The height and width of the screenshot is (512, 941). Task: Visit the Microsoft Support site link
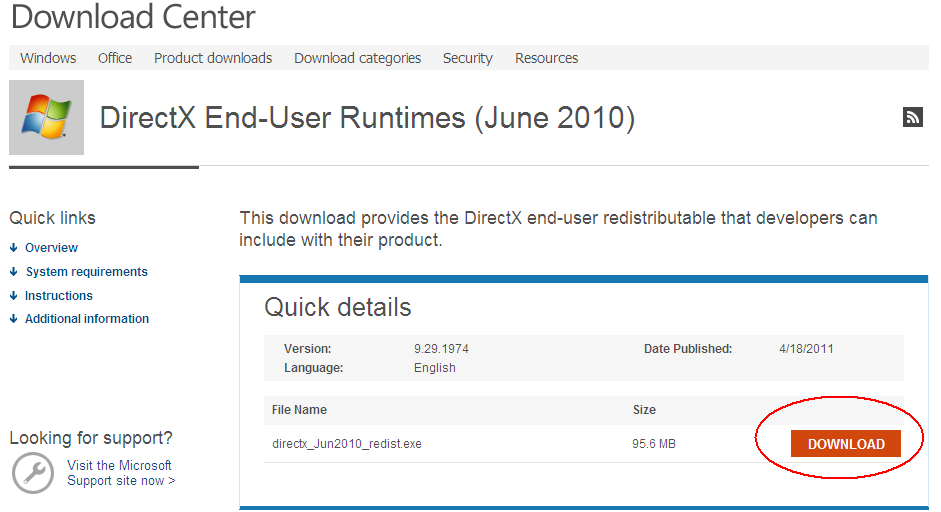point(121,473)
